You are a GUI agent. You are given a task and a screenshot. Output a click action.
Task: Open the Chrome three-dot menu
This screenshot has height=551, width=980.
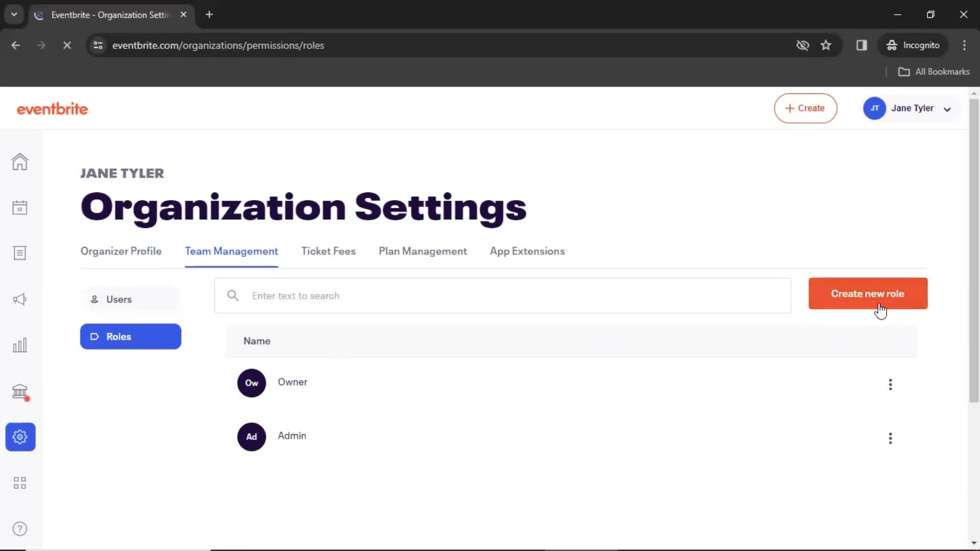pos(964,45)
